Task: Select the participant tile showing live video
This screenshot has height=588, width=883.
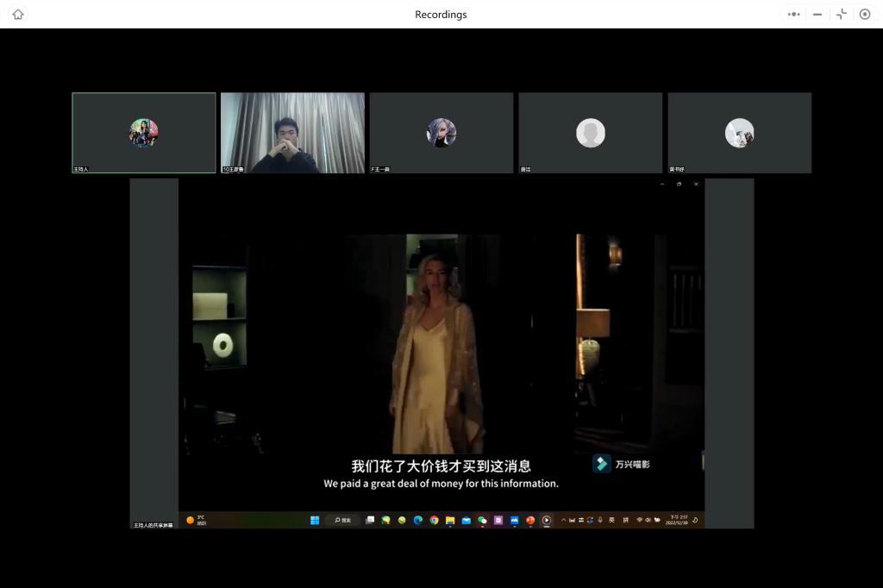Action: click(292, 133)
